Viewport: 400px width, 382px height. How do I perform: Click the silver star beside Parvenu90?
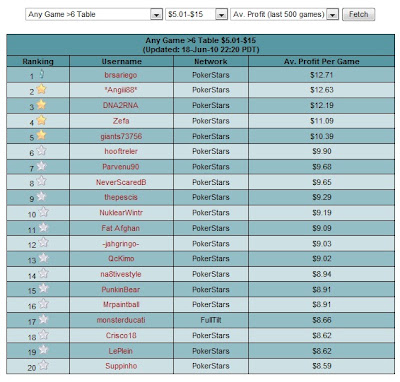[x=41, y=166]
